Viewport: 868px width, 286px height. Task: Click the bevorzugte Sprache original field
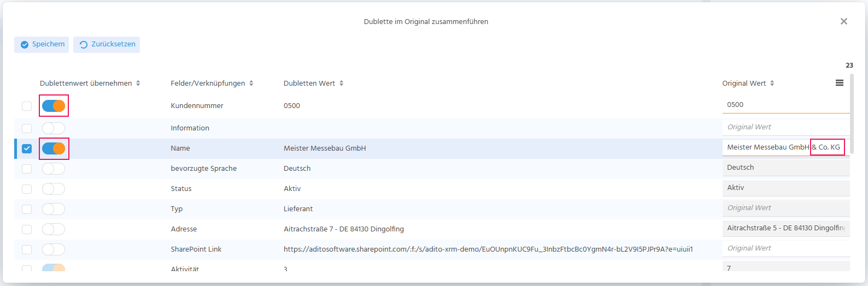pyautogui.click(x=786, y=168)
